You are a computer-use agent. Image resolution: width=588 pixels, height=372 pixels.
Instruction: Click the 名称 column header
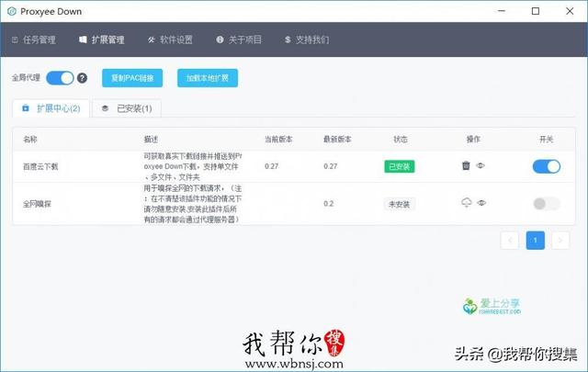30,140
